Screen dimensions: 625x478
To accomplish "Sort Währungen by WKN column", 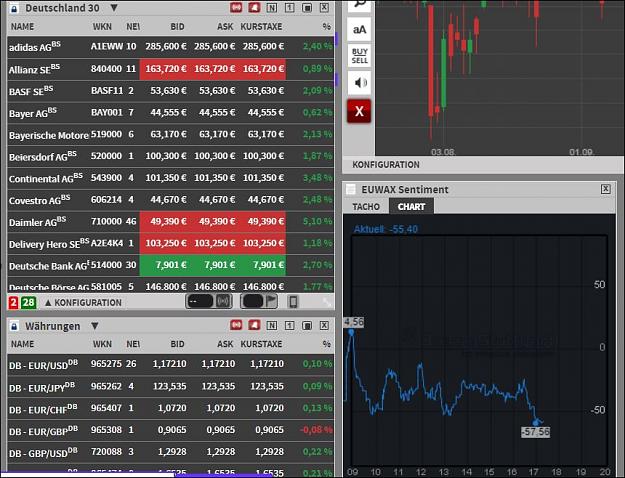I will [102, 344].
